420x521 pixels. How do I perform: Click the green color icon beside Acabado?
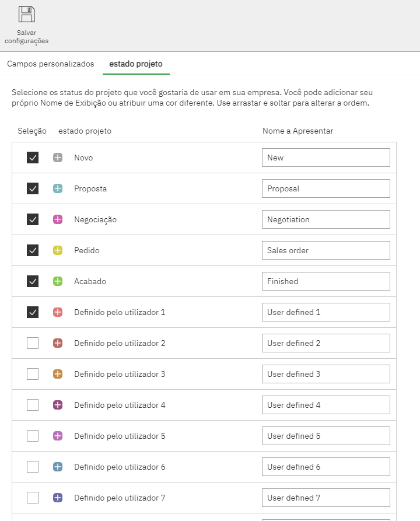click(58, 281)
